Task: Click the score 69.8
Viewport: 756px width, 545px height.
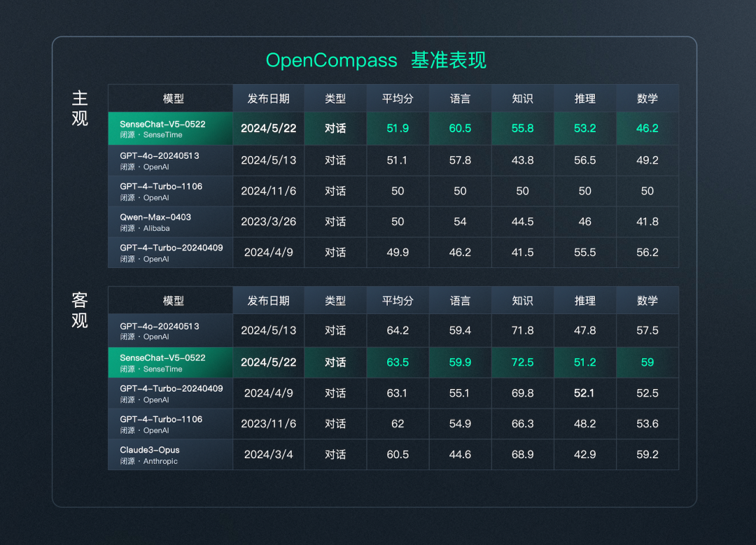Action: 523,393
